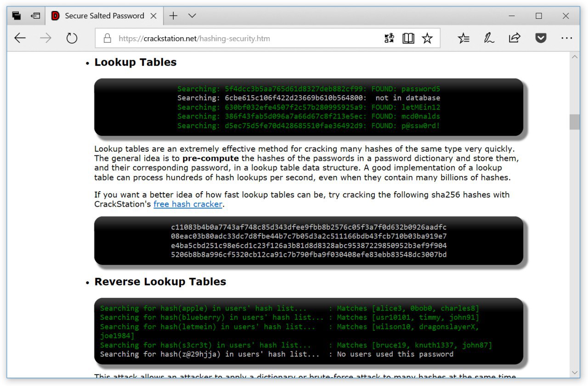Image resolution: width=588 pixels, height=386 pixels.
Task: Open the translate page icon
Action: point(390,39)
